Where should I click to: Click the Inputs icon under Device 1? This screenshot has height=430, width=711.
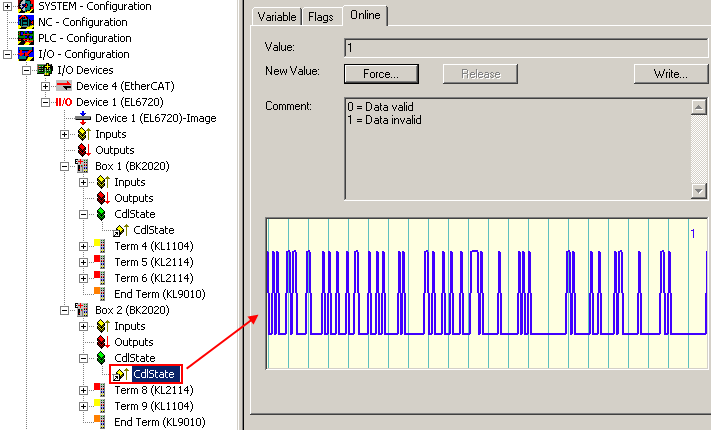point(84,134)
